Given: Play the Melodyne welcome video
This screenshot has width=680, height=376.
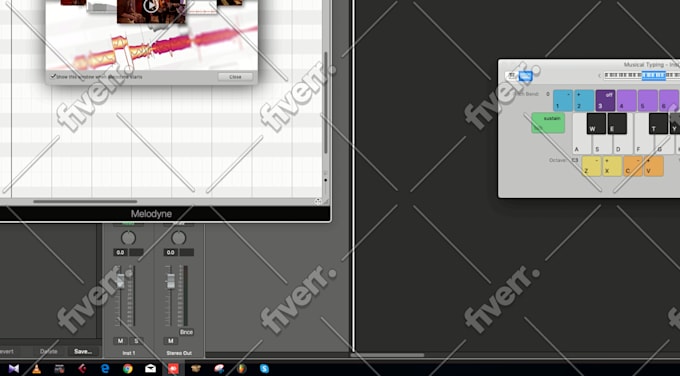Looking at the screenshot, I should click(150, 6).
